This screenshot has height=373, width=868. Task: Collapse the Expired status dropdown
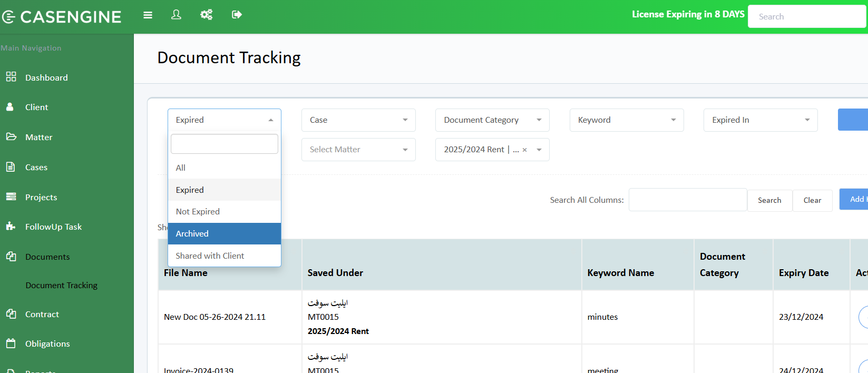pos(225,120)
